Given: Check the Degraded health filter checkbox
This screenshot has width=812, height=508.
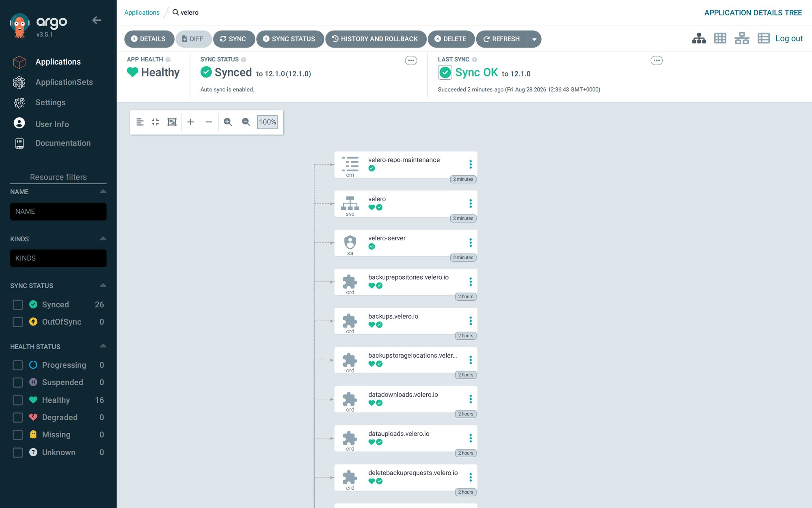Looking at the screenshot, I should 18,417.
